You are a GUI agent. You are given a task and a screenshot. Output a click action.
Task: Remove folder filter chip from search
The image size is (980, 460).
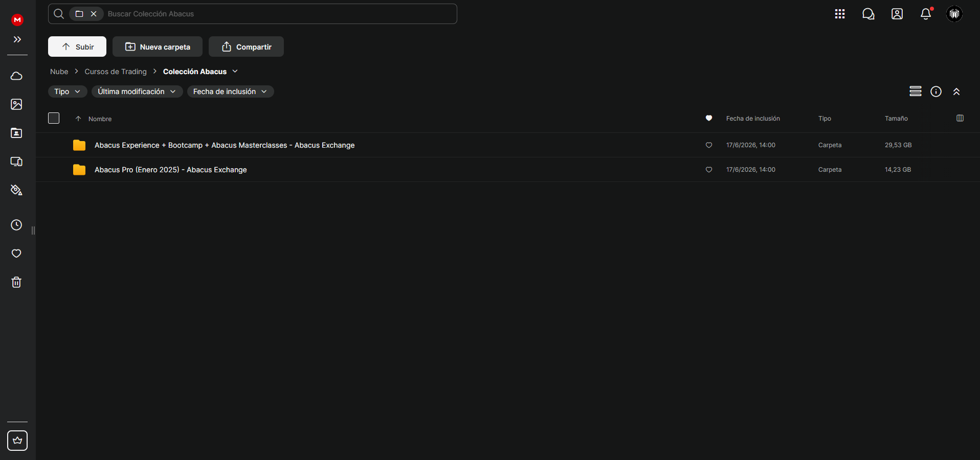[x=94, y=14]
